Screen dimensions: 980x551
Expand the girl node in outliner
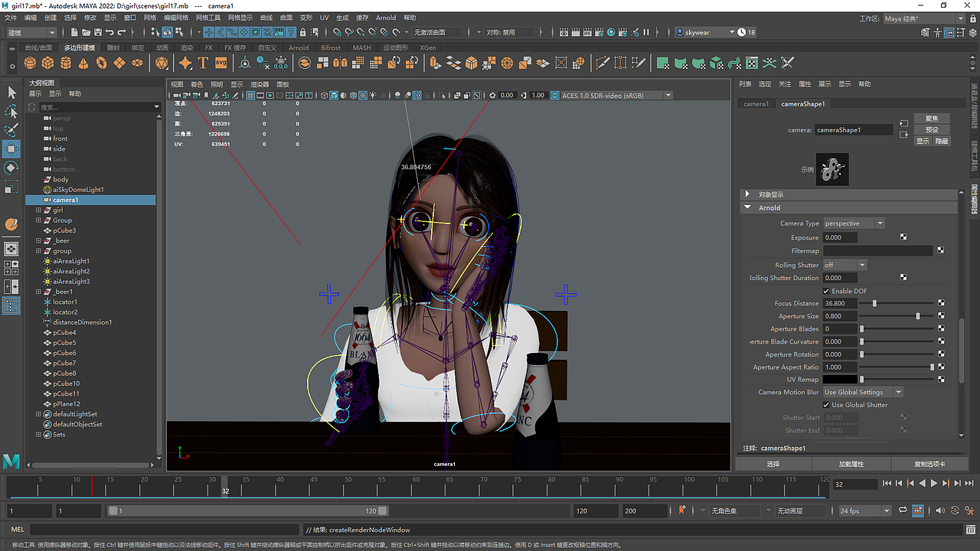(x=38, y=210)
